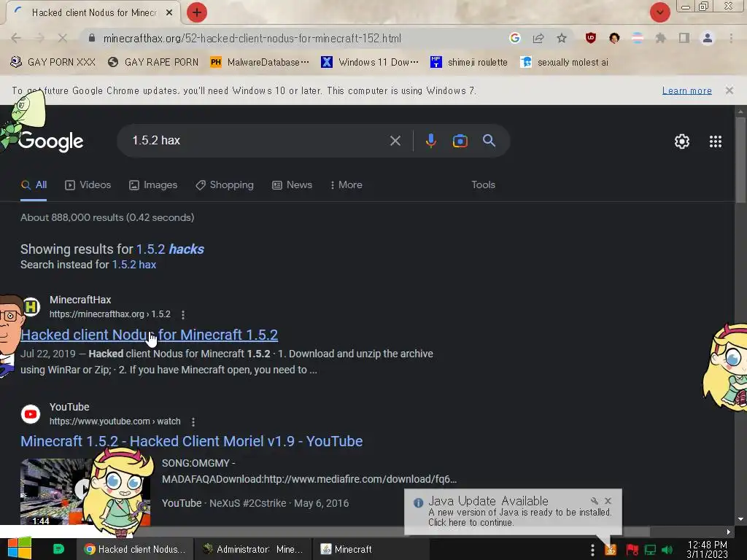Click the Java update tray icon

pos(611,550)
